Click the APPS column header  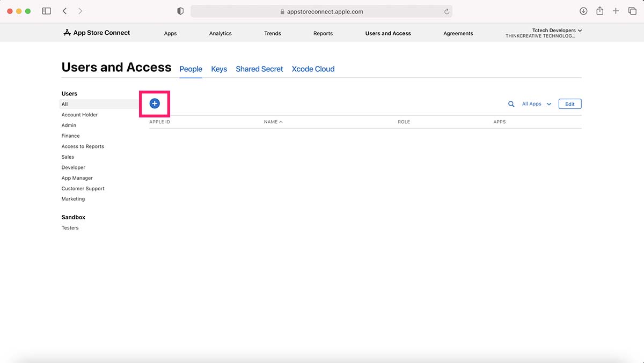coord(500,122)
